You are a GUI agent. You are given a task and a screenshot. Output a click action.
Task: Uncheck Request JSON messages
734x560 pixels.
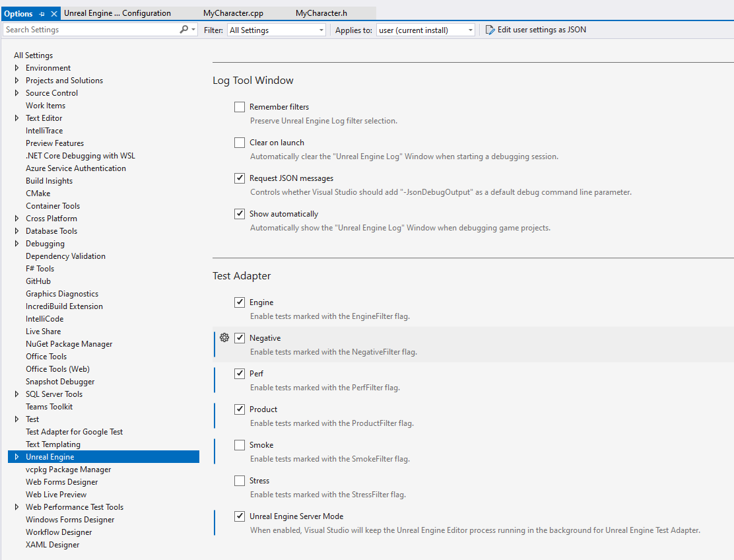click(240, 178)
